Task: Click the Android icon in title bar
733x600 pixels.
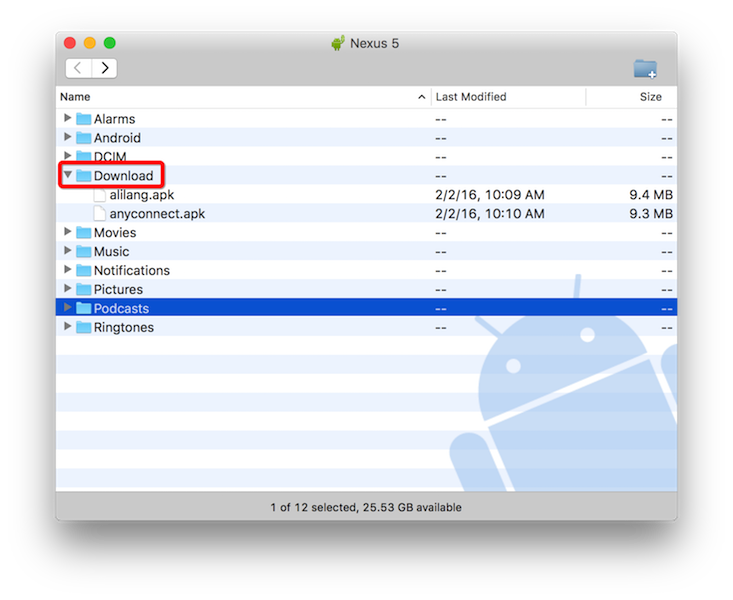Action: point(337,43)
